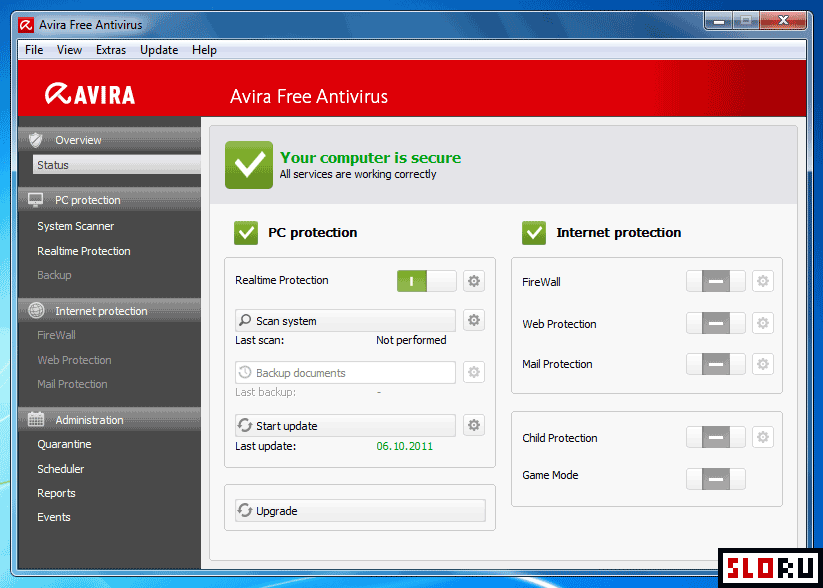Click the PC protection monitor icon in sidebar
This screenshot has width=823, height=588.
(36, 200)
